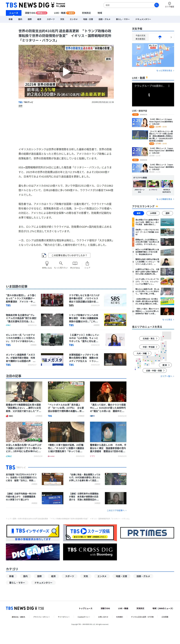Select エンタメ in the sub navigation
The height and width of the screenshot is (644, 180).
point(74,19)
